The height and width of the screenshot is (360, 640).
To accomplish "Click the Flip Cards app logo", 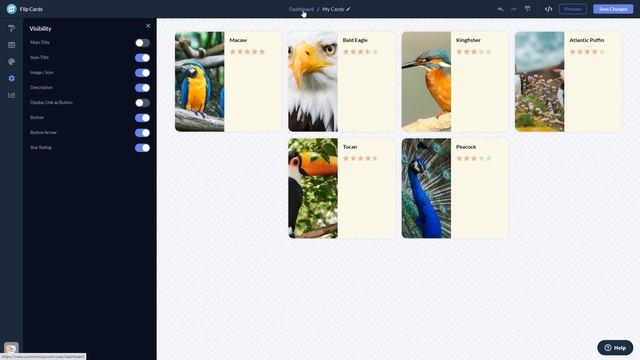I will pos(11,9).
